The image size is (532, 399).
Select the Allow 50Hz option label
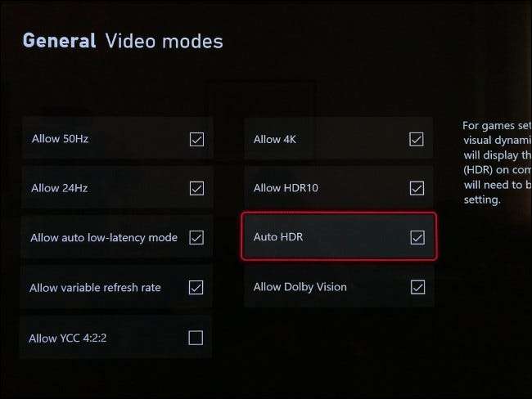click(60, 139)
